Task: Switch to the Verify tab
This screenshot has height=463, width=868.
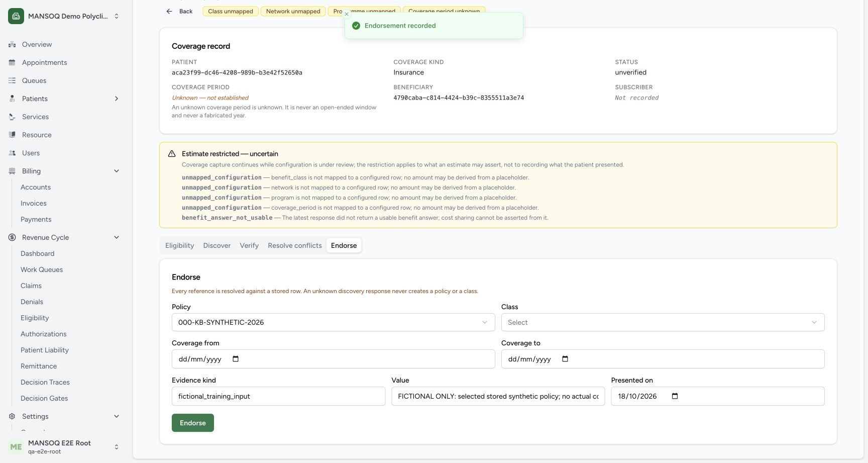Action: pos(249,245)
